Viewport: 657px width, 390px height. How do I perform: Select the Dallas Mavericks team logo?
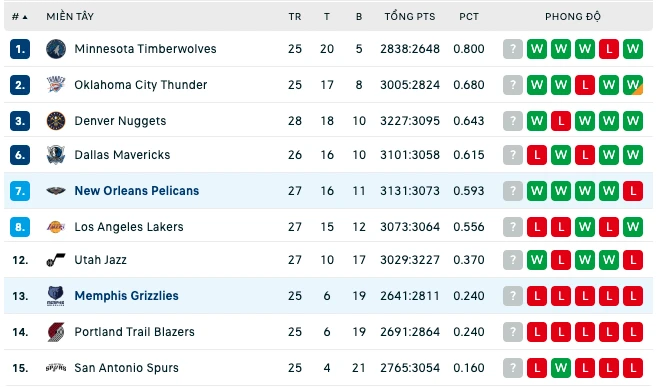point(56,155)
